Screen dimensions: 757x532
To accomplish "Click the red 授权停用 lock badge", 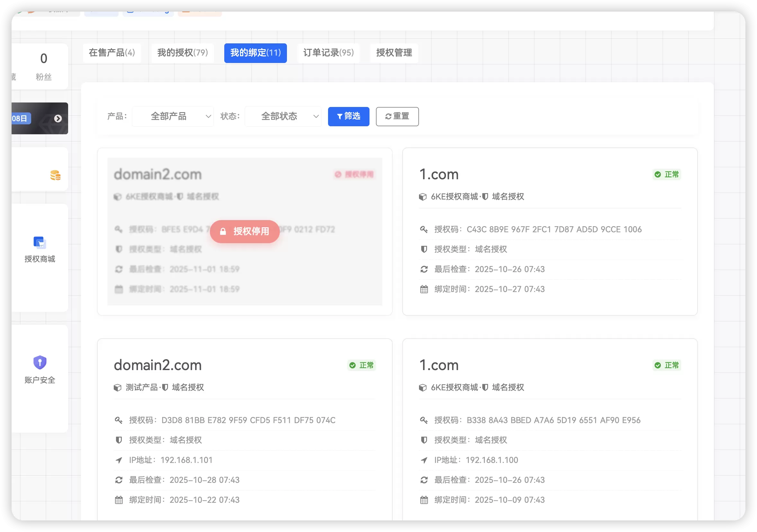I will [245, 231].
